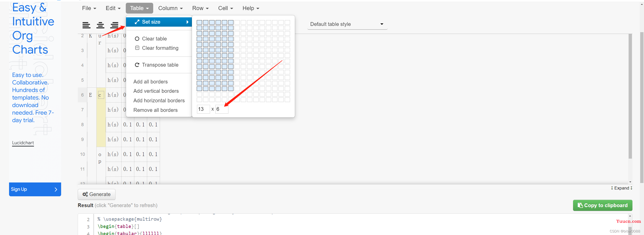The height and width of the screenshot is (235, 644).
Task: Click the Set size resize icon
Action: tap(137, 22)
